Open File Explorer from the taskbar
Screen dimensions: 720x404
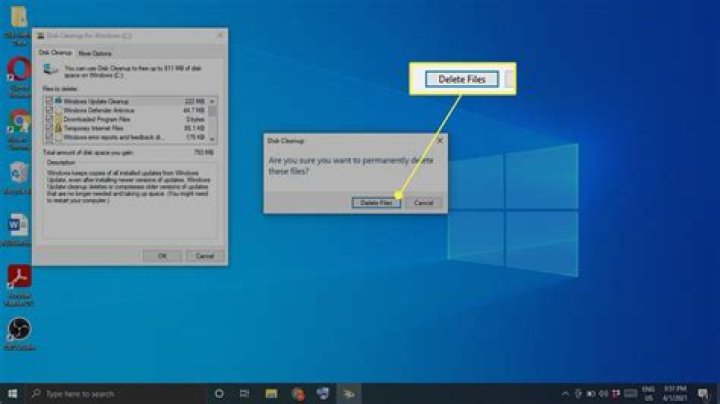(x=271, y=394)
